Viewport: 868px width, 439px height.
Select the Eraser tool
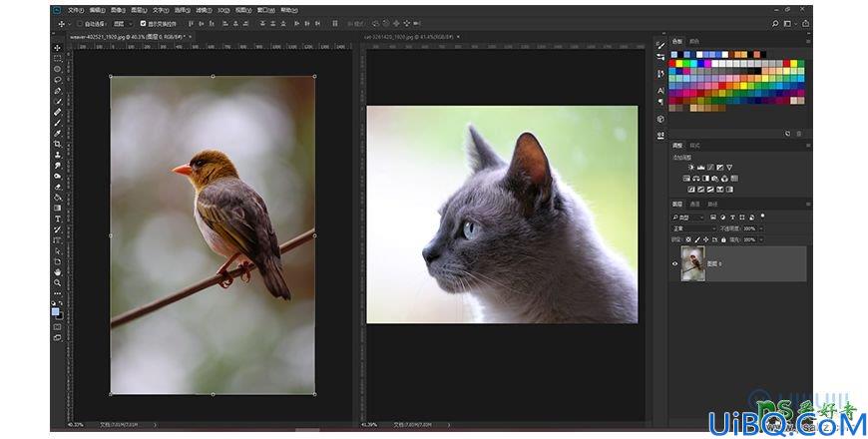(58, 188)
